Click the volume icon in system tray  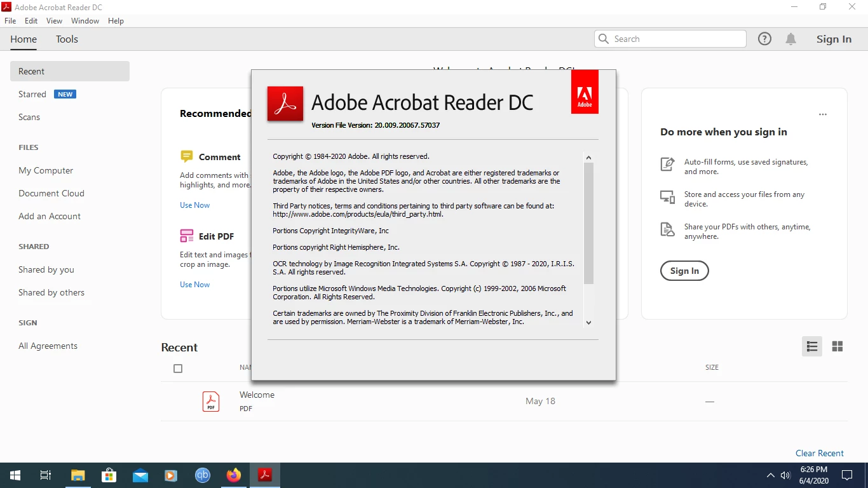785,475
